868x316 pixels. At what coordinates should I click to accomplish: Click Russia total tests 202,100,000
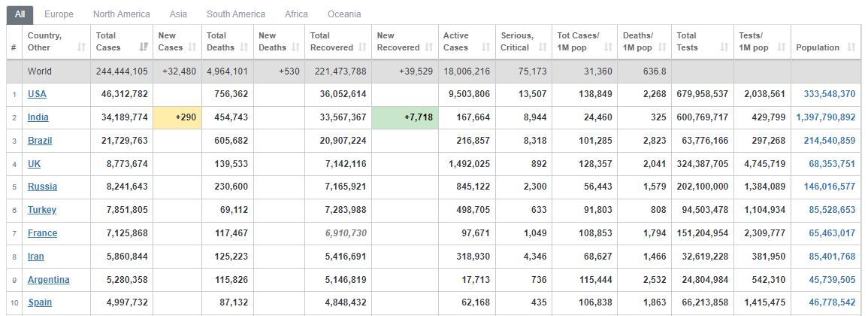703,187
